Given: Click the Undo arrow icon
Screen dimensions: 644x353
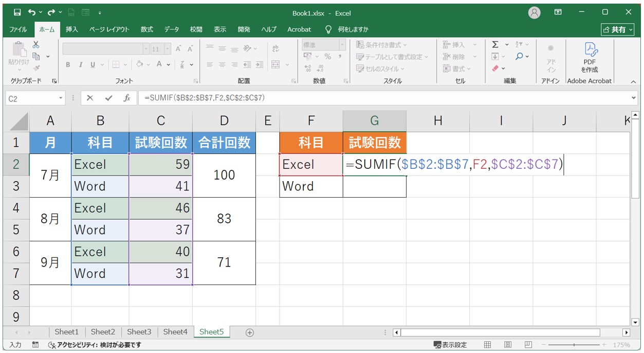Looking at the screenshot, I should pos(32,12).
